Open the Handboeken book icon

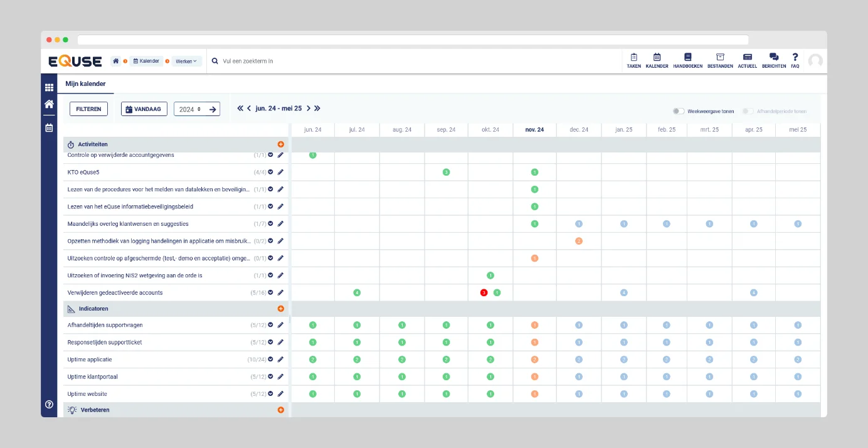(687, 58)
